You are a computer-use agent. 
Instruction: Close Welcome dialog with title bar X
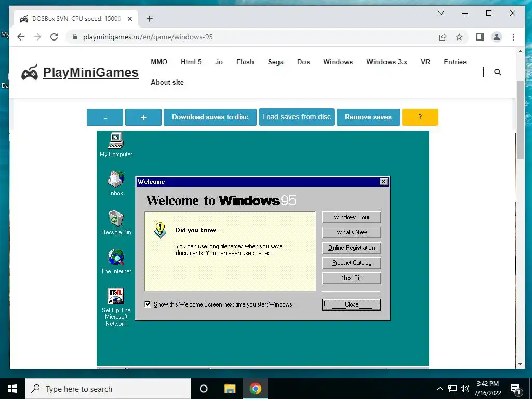(x=383, y=181)
